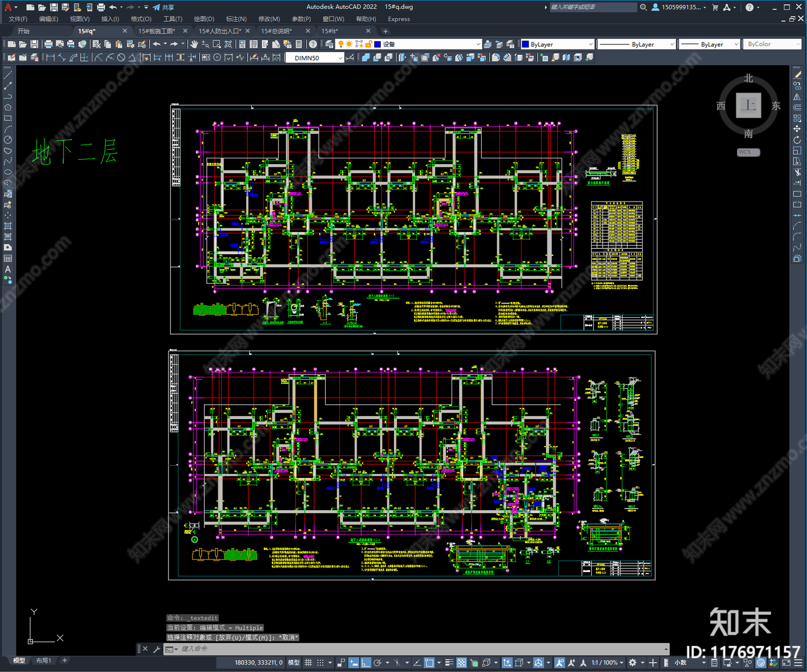This screenshot has height=672, width=807.
Task: Click the Plot printer icon
Action: (x=48, y=44)
